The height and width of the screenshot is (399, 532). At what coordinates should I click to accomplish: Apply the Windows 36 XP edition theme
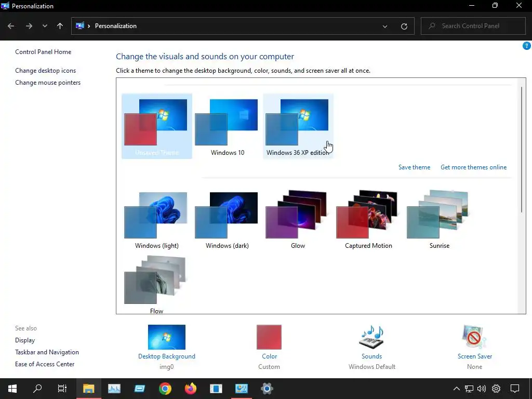tap(298, 126)
